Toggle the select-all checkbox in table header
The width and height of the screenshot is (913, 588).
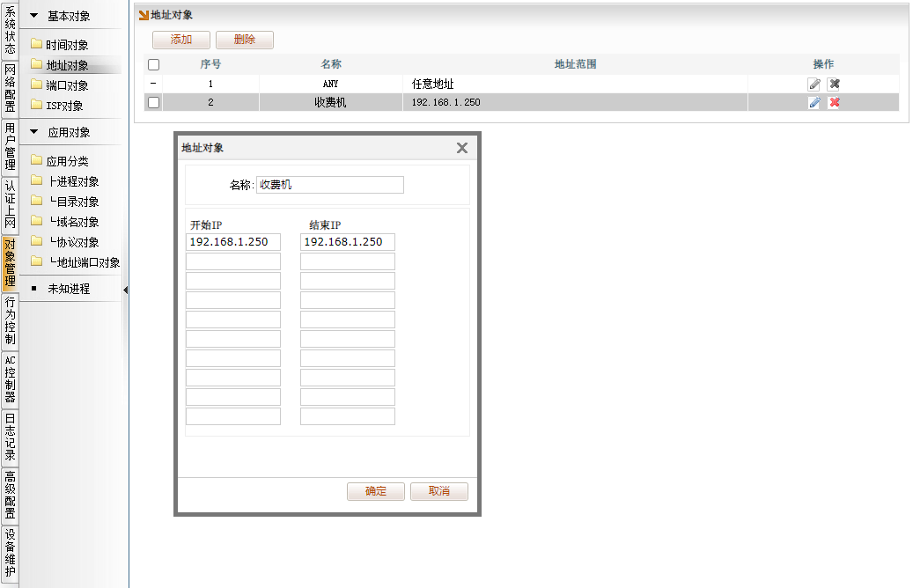point(154,64)
